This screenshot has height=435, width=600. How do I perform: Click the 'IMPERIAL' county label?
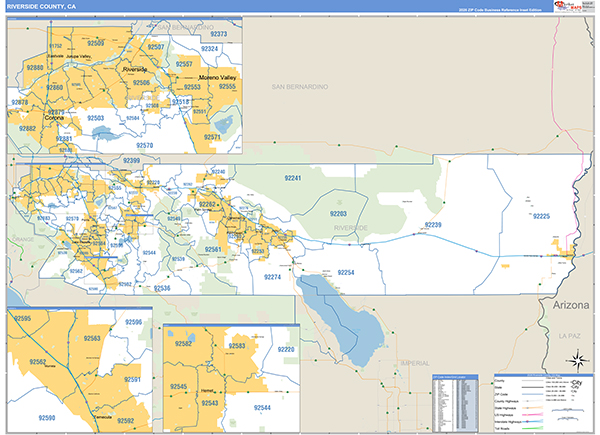click(x=415, y=363)
